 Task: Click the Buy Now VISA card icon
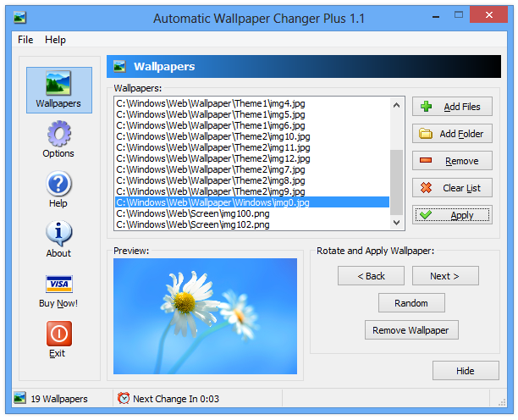pos(58,284)
